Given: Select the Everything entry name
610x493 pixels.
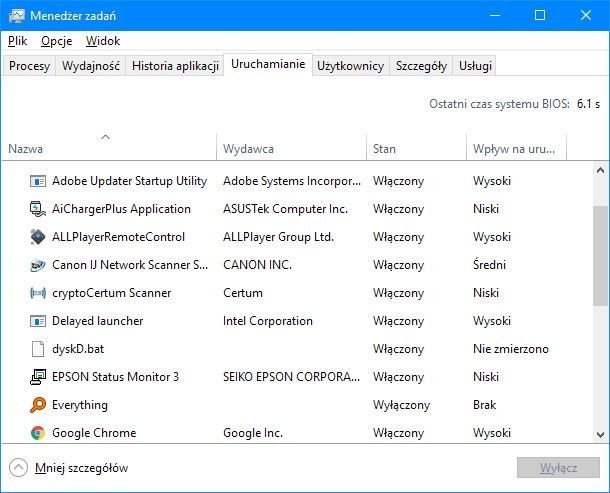Looking at the screenshot, I should tap(80, 405).
